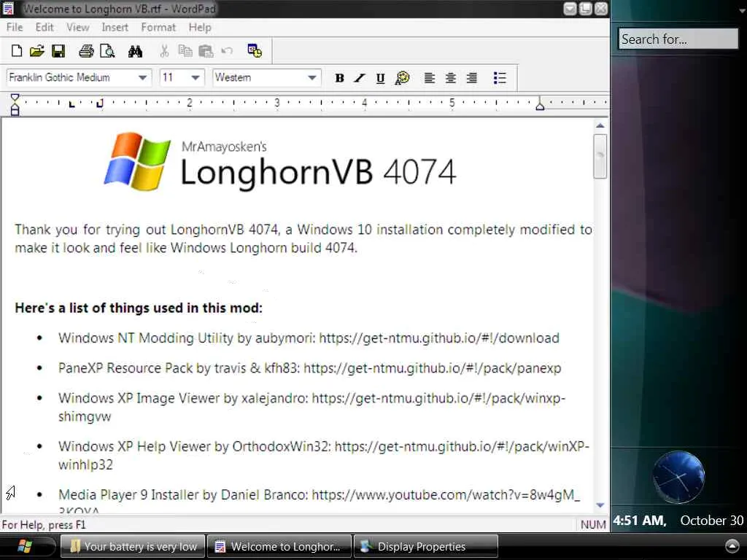Image resolution: width=747 pixels, height=560 pixels.
Task: Click the 4:51 AM date and time display
Action: pos(678,521)
